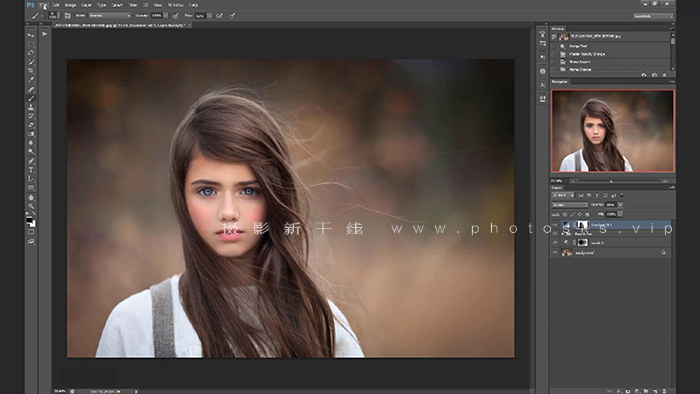Expand the layer Opacity arrow dropdown
This screenshot has height=394, width=700.
pyautogui.click(x=620, y=205)
